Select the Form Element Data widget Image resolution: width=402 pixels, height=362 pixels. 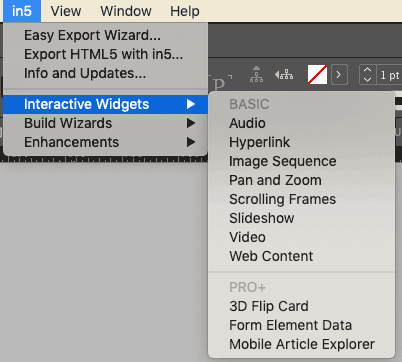tap(301, 325)
